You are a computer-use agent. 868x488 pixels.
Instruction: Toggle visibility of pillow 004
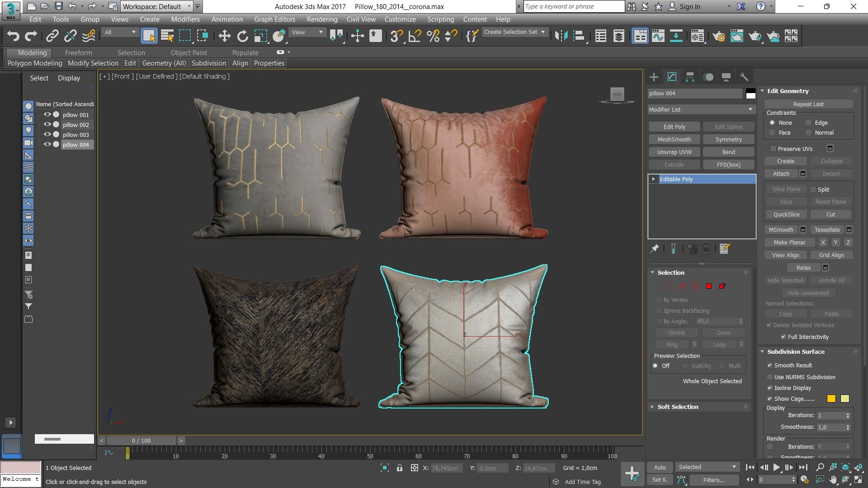click(x=47, y=145)
